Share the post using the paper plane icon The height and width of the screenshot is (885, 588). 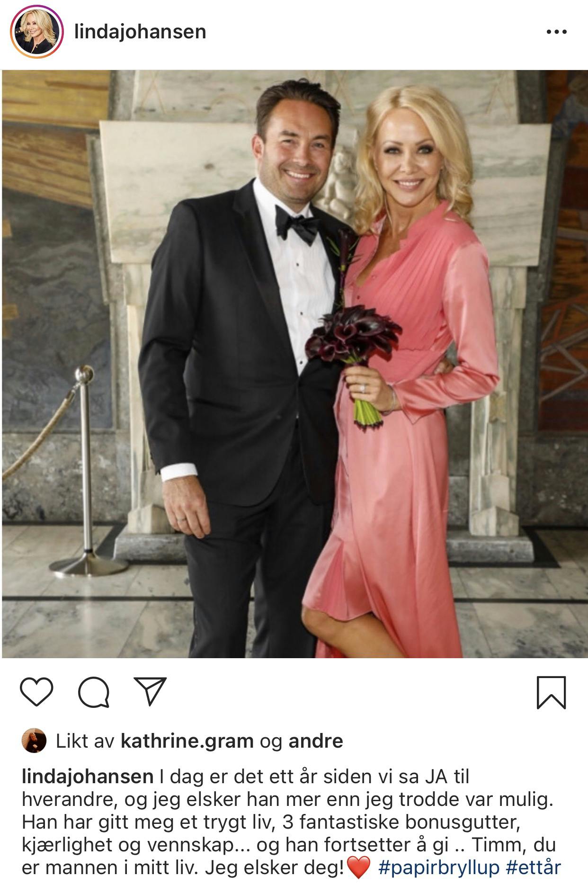click(x=150, y=691)
